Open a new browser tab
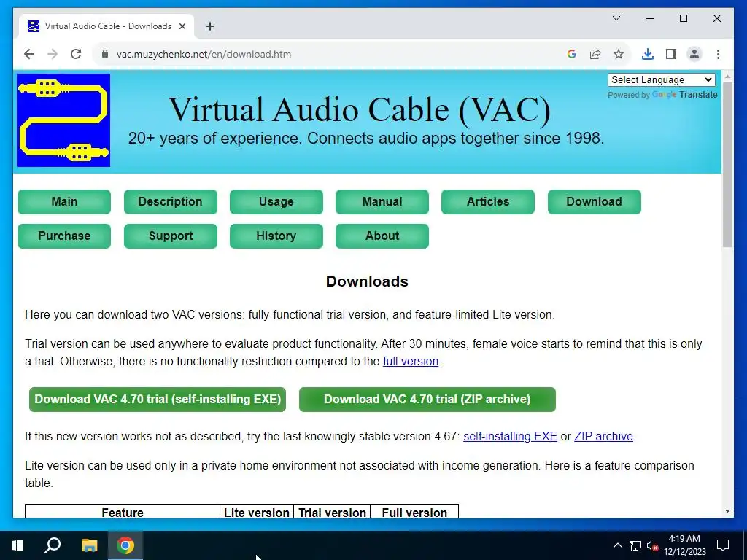The width and height of the screenshot is (747, 560). 210,26
